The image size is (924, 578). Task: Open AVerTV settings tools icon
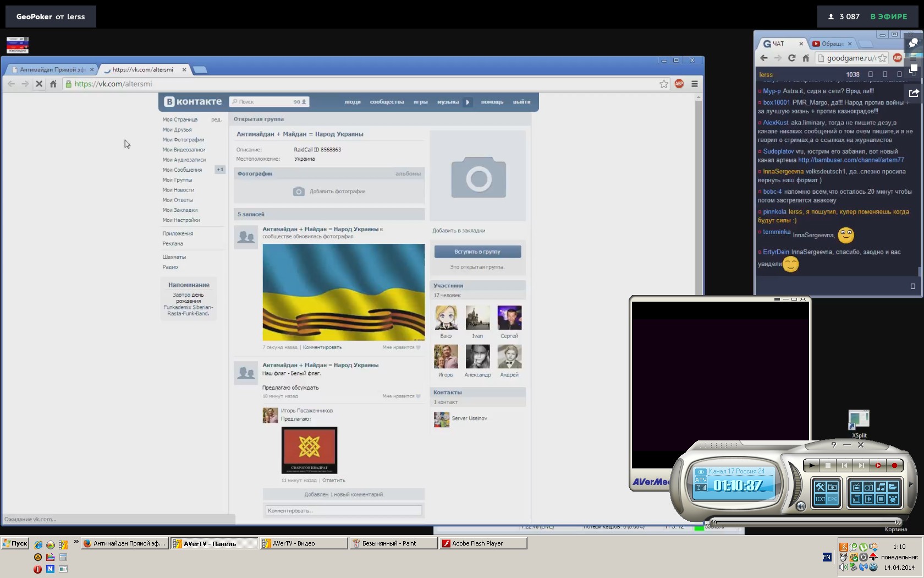pyautogui.click(x=820, y=487)
